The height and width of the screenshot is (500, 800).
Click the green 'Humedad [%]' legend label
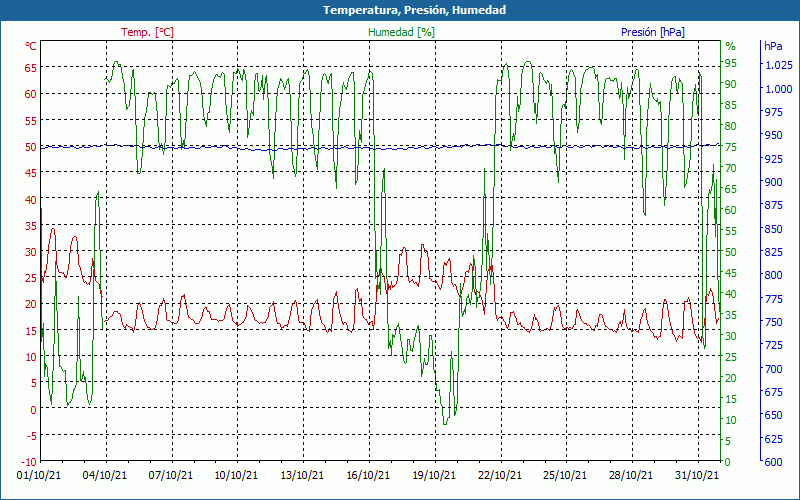click(x=402, y=32)
